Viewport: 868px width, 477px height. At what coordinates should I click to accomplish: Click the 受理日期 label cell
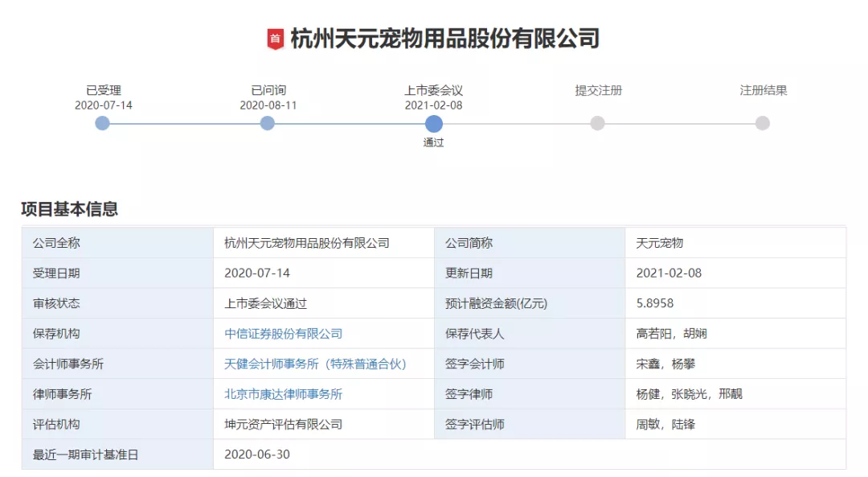point(117,273)
